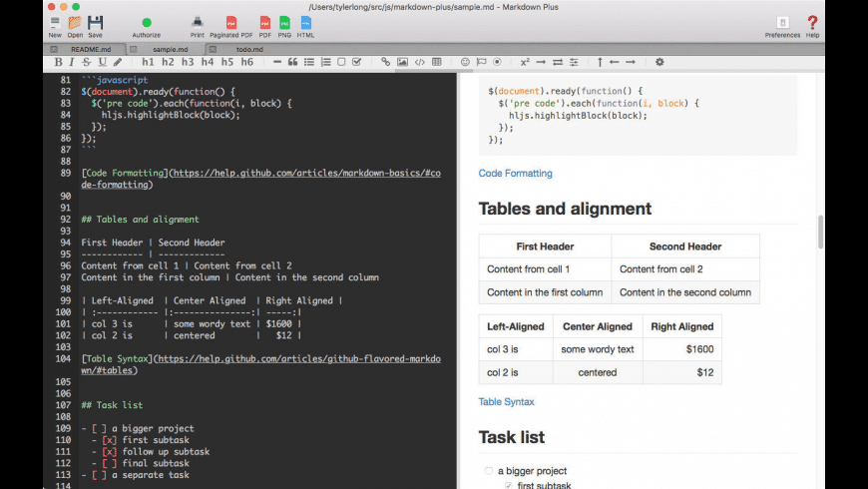868x489 pixels.
Task: Export the document as PNG
Action: [x=285, y=23]
